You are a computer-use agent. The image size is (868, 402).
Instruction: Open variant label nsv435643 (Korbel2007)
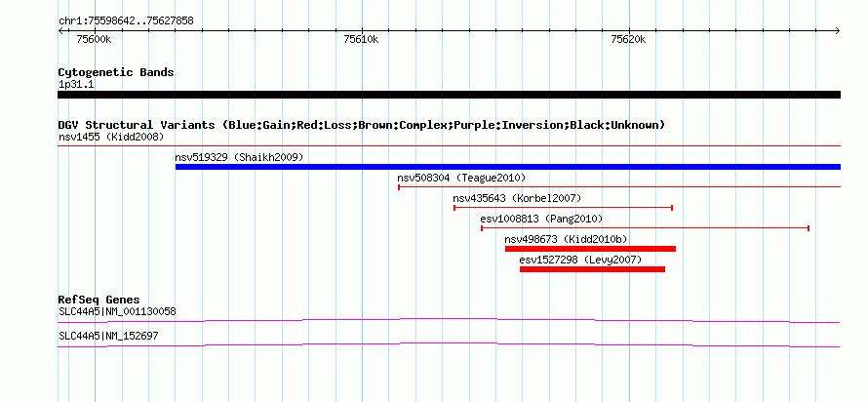click(517, 198)
